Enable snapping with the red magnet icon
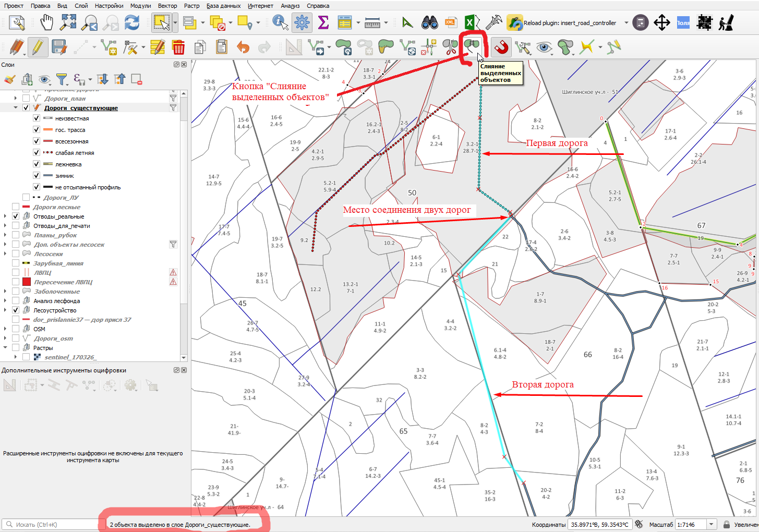Screen dimensions: 759x532 501,47
